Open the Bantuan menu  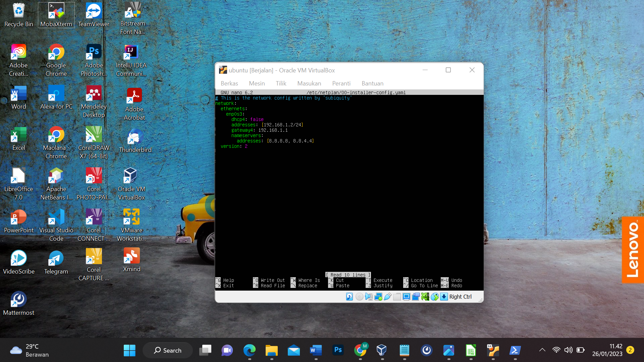pos(372,83)
